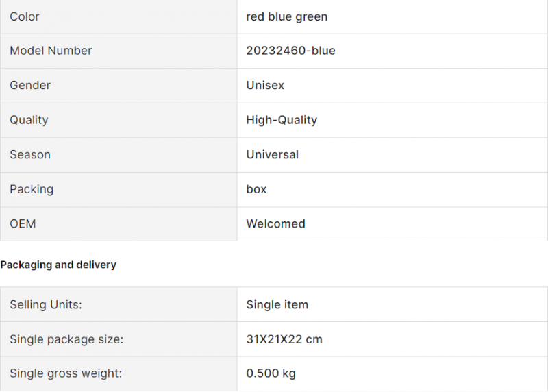
Task: Click the OEM row label
Action: [x=23, y=224]
